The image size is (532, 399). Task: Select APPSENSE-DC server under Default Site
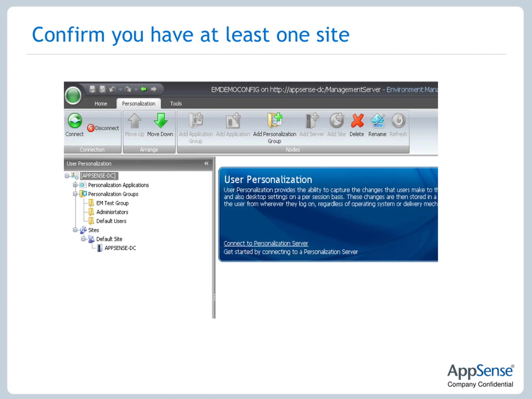click(120, 248)
